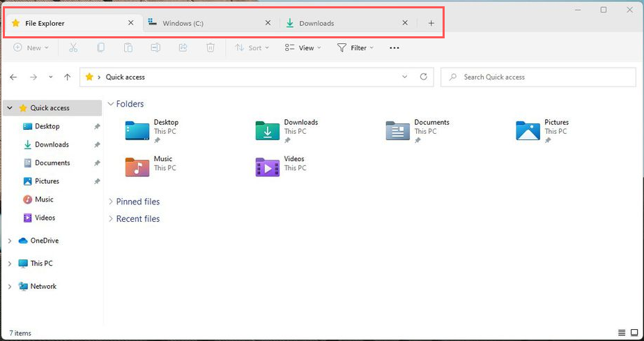
Task: Go up one level with up arrow
Action: (x=68, y=77)
